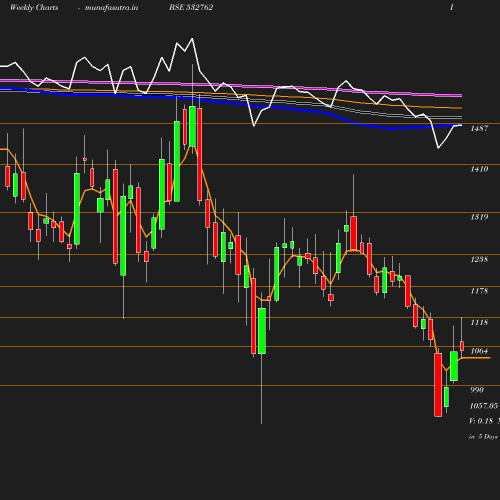The height and width of the screenshot is (500, 500).
Task: Click the 'BSE 532762' symbol label
Action: tap(191, 7)
